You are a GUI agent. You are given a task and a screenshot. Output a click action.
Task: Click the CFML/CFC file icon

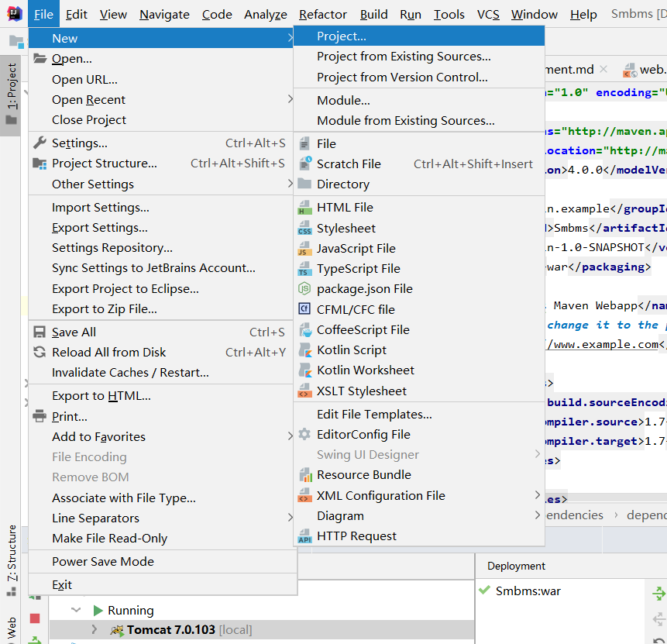[x=304, y=308]
